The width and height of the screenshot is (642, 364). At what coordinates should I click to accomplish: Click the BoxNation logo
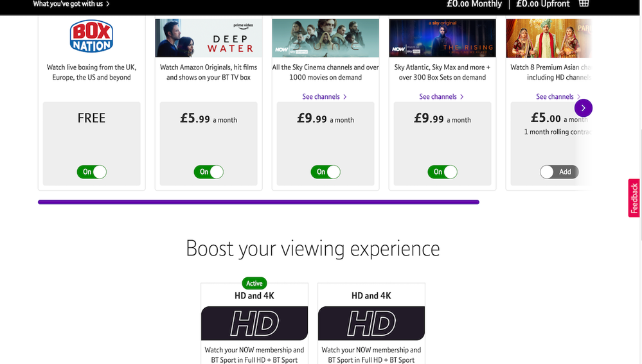pyautogui.click(x=92, y=36)
